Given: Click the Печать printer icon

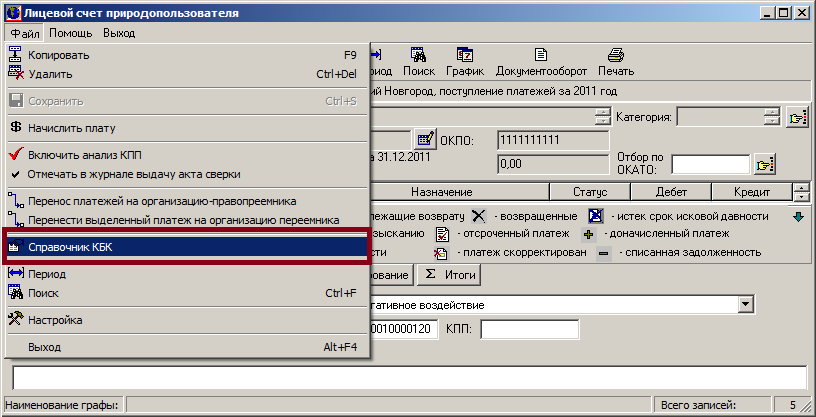Looking at the screenshot, I should click(616, 56).
